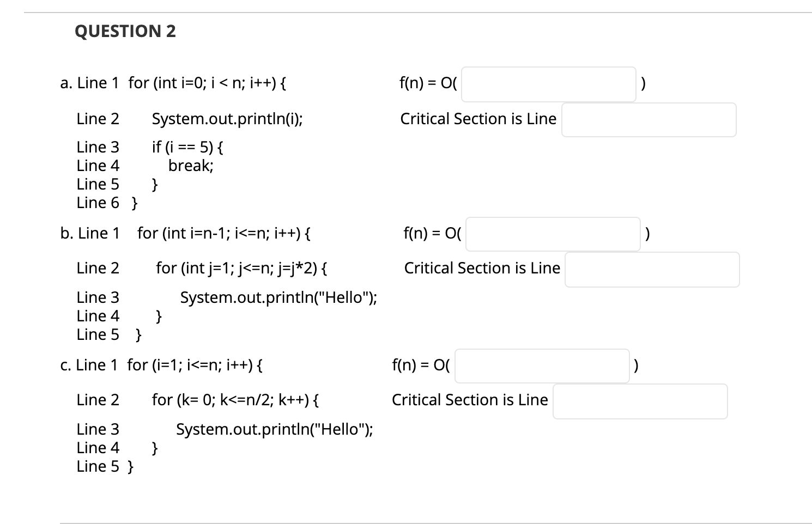This screenshot has height=524, width=812.
Task: Click the k<=n/2 loop line in part c
Action: 235,400
